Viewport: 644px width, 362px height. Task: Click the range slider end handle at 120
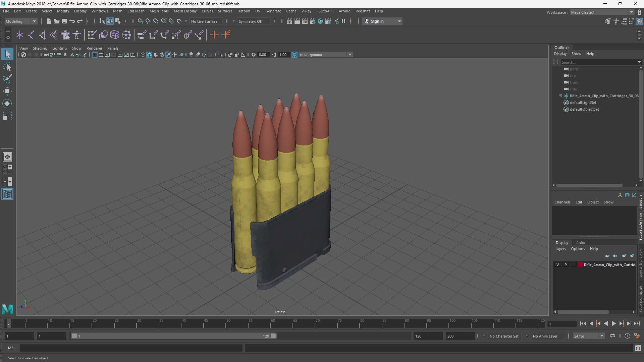point(273,336)
